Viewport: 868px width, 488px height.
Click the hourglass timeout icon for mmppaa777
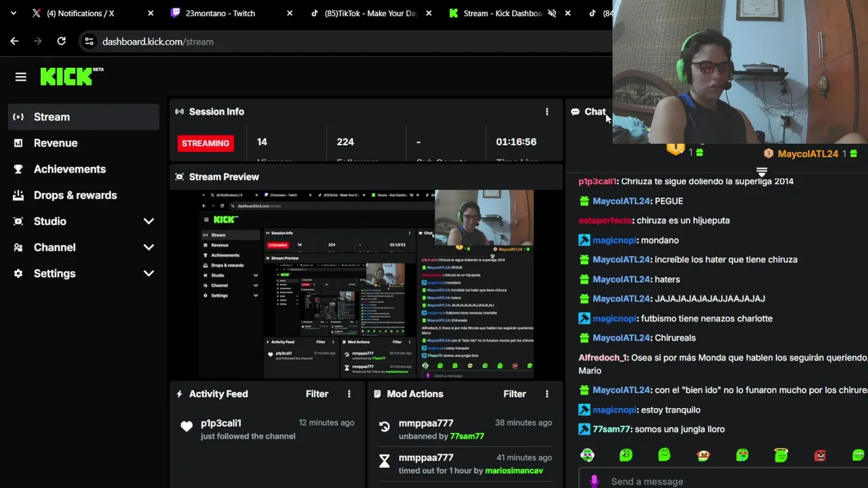(x=384, y=462)
